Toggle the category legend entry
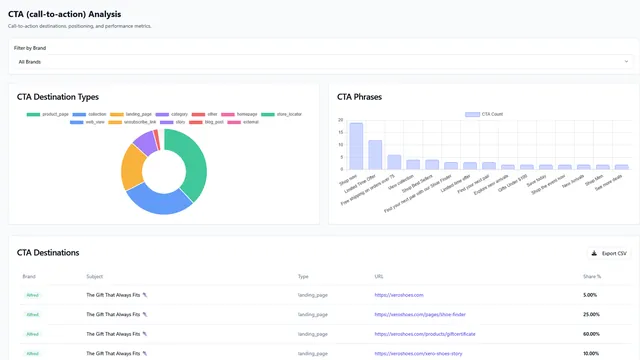 pos(172,114)
